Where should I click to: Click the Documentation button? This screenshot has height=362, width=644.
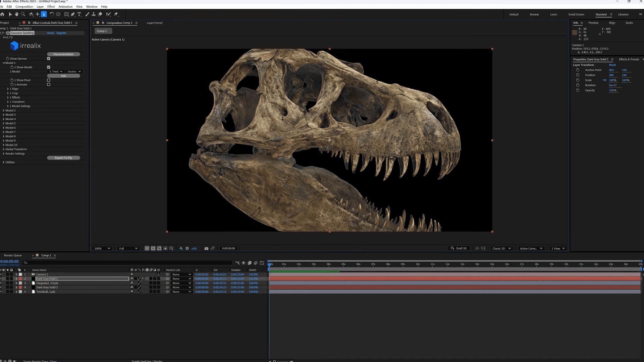63,54
